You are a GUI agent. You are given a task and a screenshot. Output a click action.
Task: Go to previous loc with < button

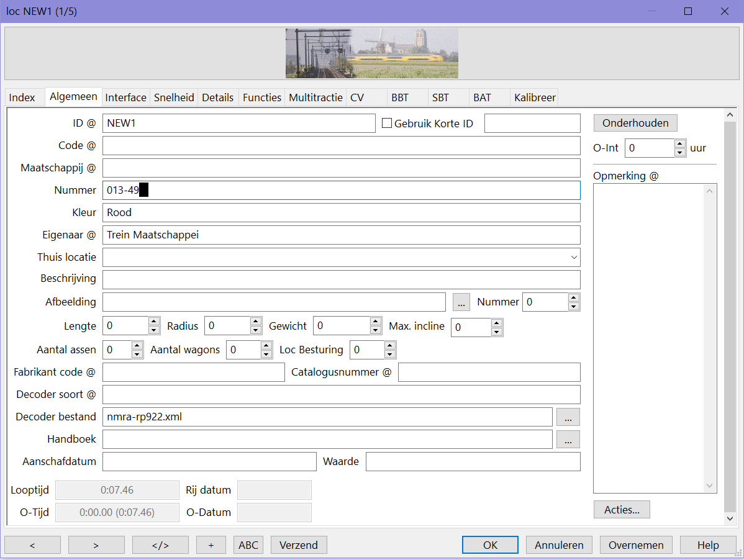(x=32, y=545)
